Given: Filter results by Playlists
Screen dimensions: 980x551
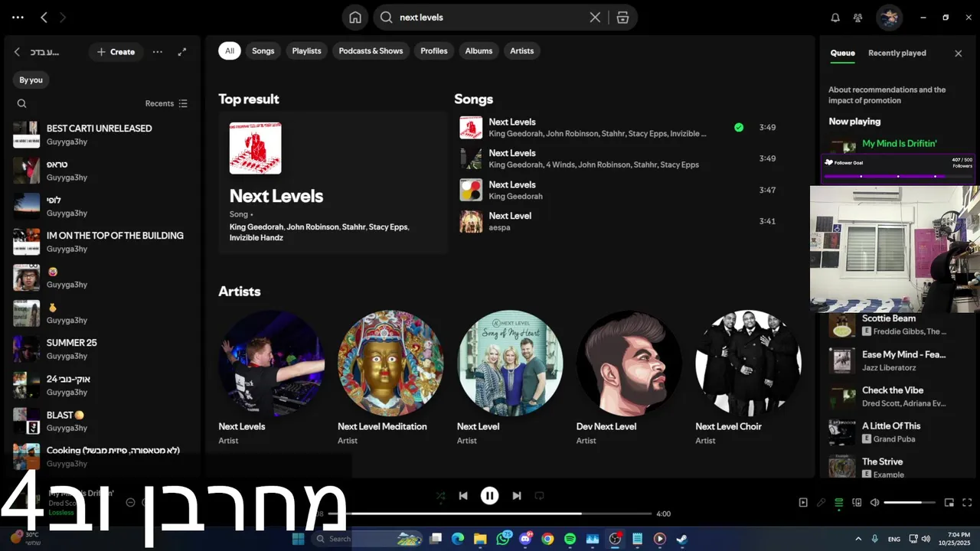Looking at the screenshot, I should click(306, 51).
